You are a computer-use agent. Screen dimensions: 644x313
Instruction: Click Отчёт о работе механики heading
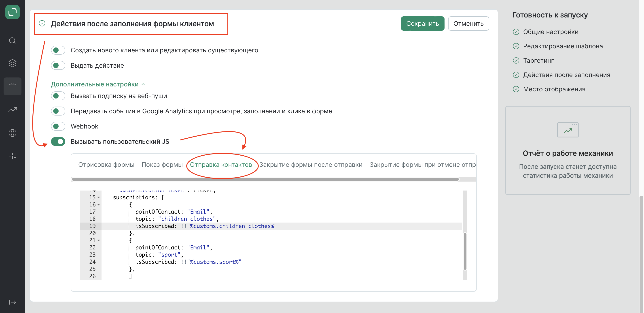pos(568,153)
